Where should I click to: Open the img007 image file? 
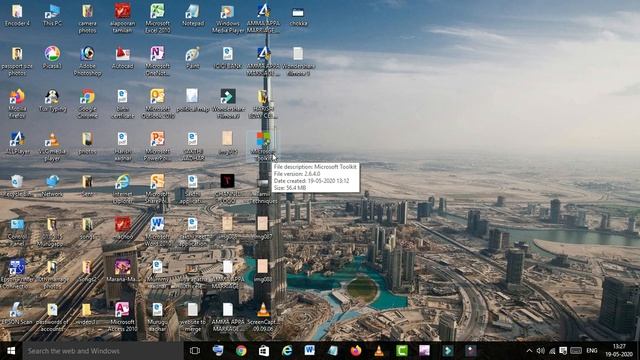tap(263, 228)
